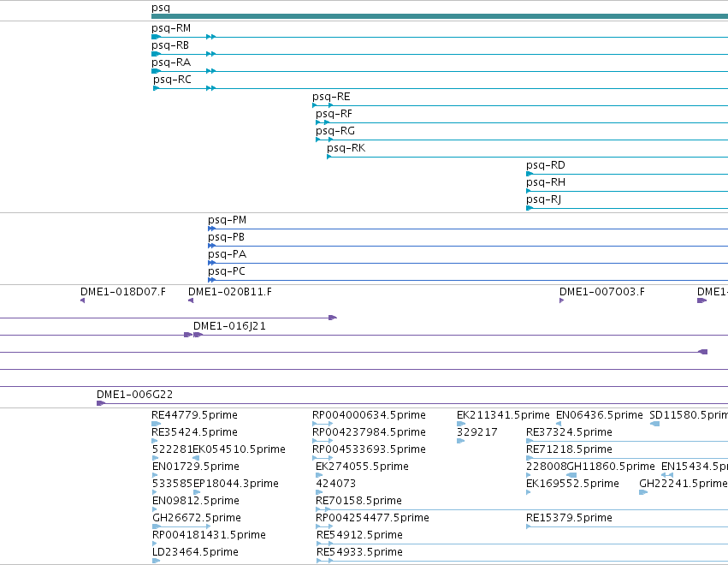Select EST EK169552.5prime
728x565 pixels.
pos(572,484)
